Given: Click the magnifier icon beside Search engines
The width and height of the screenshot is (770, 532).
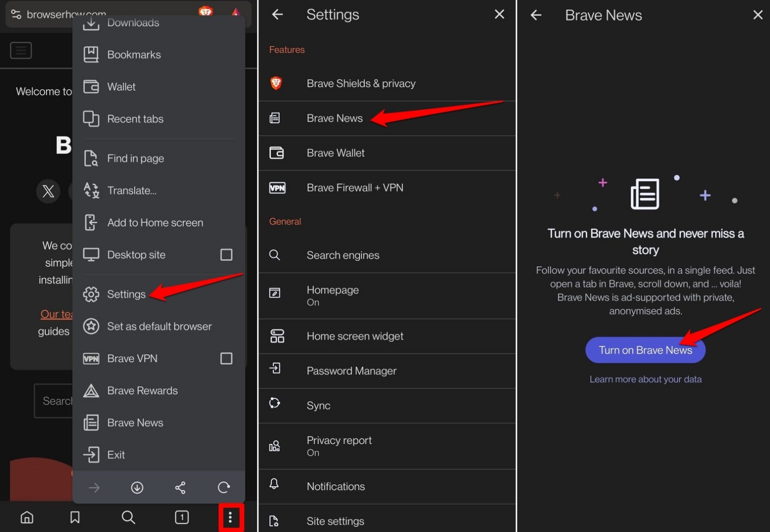Looking at the screenshot, I should point(275,255).
